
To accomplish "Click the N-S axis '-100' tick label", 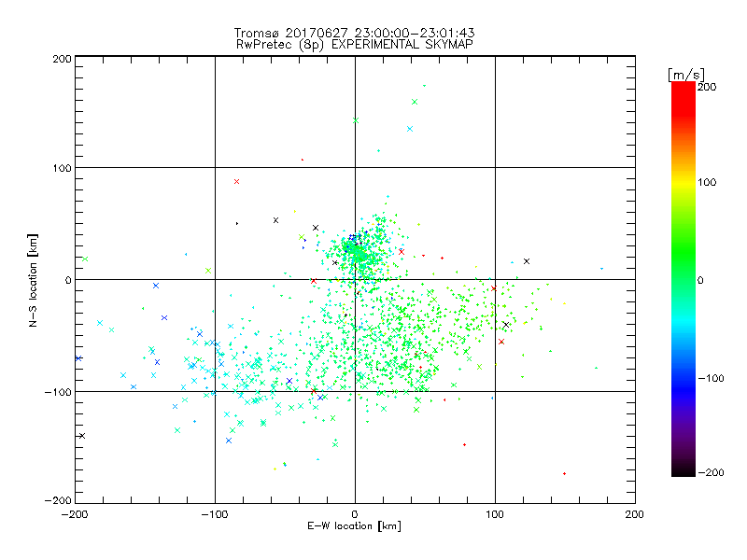I will [58, 392].
